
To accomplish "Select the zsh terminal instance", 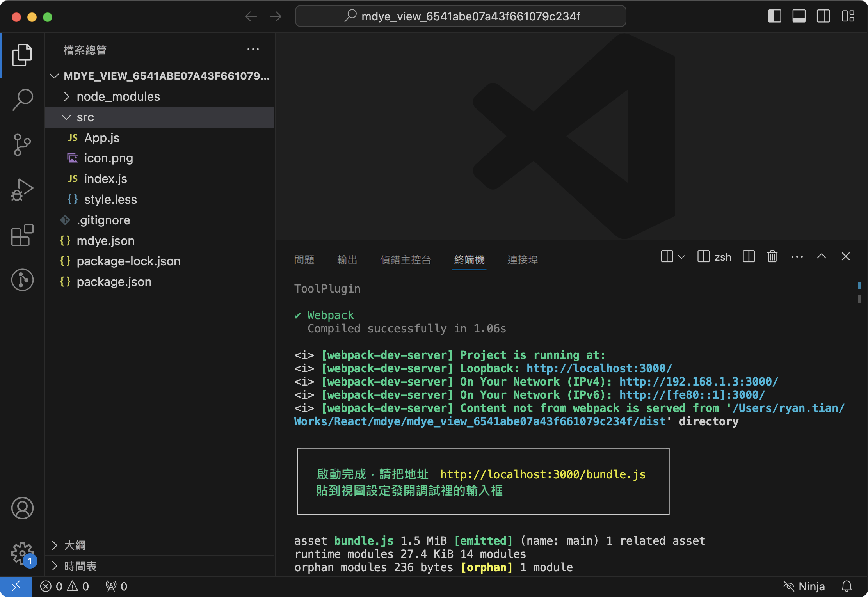I will click(714, 257).
